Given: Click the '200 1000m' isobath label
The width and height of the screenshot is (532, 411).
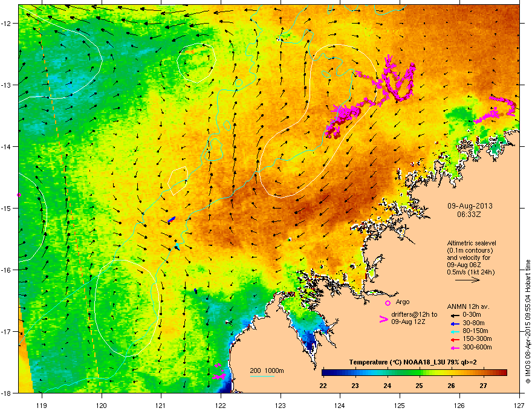Looking at the screenshot, I should pos(267,371).
